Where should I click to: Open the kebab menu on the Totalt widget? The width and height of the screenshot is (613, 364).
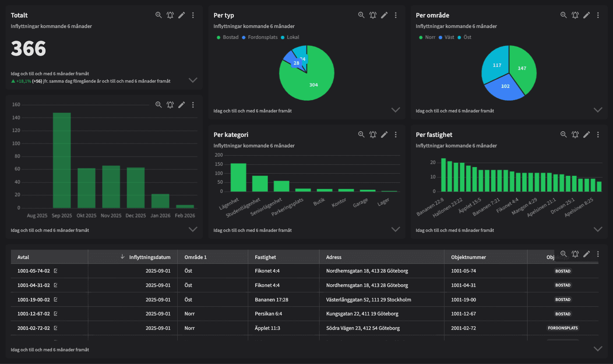tap(193, 14)
